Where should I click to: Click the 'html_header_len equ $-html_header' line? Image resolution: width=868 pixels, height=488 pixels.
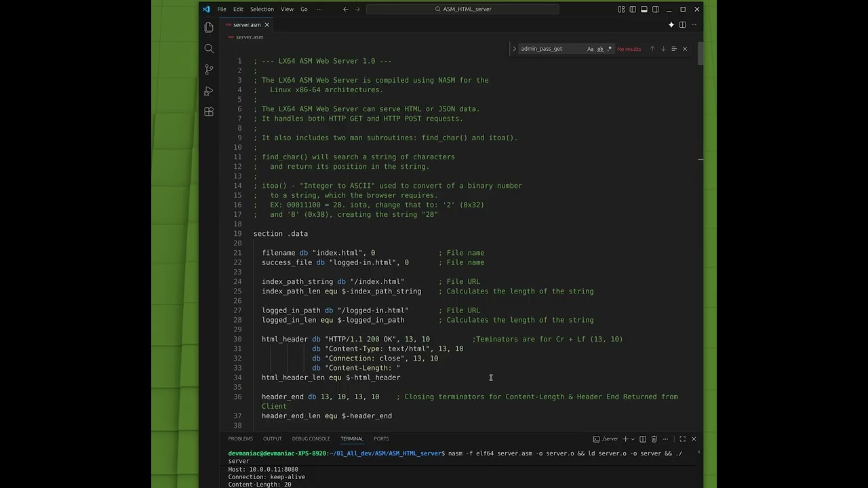click(331, 378)
